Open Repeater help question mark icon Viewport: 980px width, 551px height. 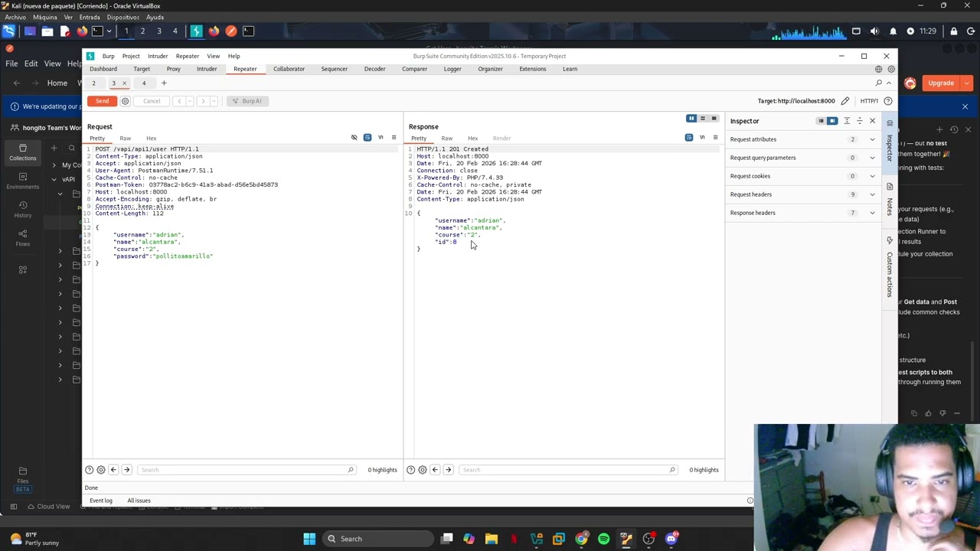pyautogui.click(x=888, y=101)
